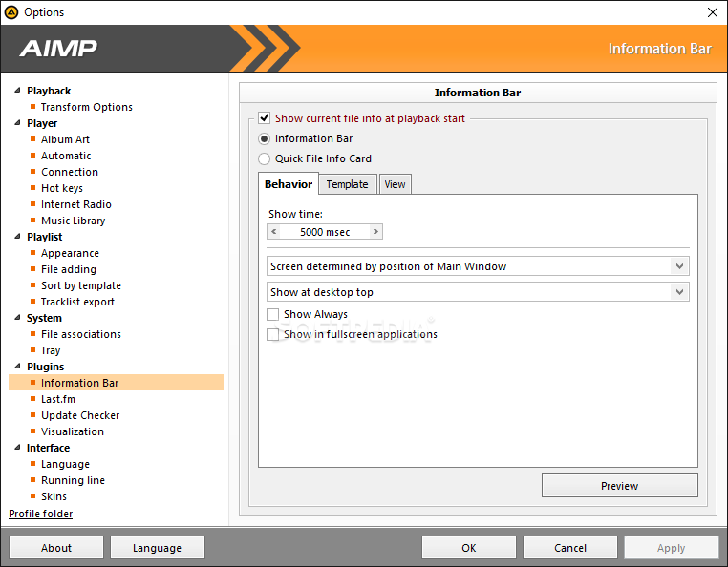Select the Quick File Info Card option
The width and height of the screenshot is (728, 567).
coord(265,158)
